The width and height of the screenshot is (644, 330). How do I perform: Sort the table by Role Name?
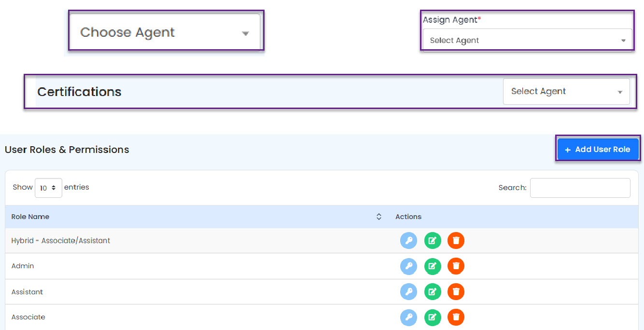tap(379, 217)
